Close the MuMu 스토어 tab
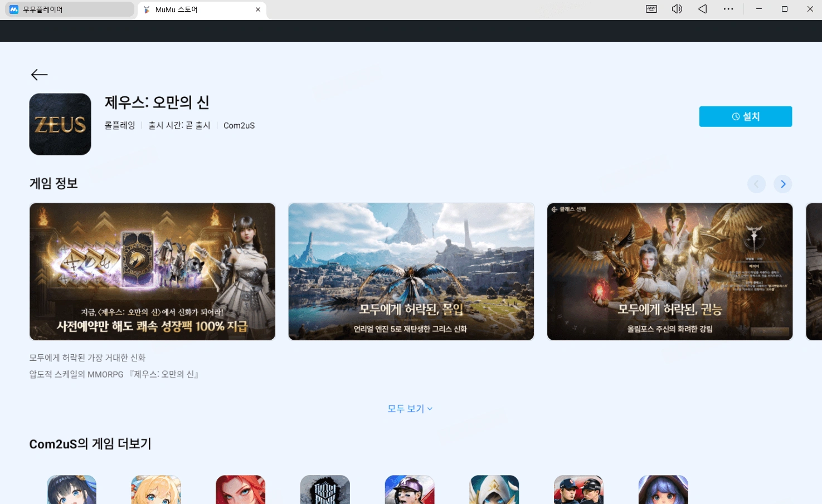This screenshot has width=822, height=504. click(258, 9)
